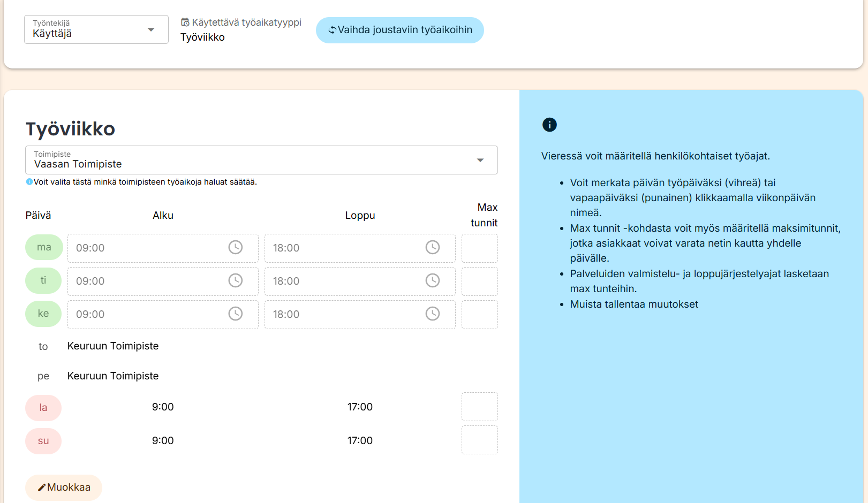Click the info icon in the blue panel
This screenshot has height=503, width=868.
[549, 125]
